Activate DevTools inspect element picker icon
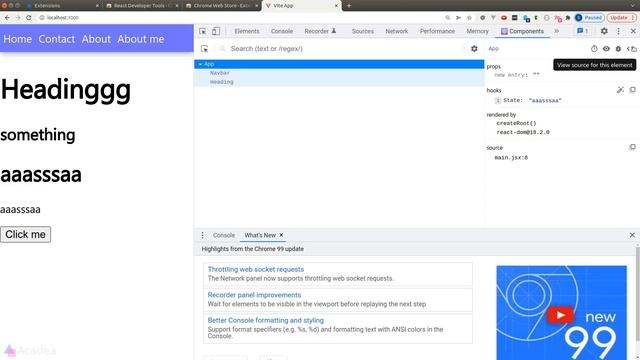Viewport: 640px width, 360px height. pos(202,31)
